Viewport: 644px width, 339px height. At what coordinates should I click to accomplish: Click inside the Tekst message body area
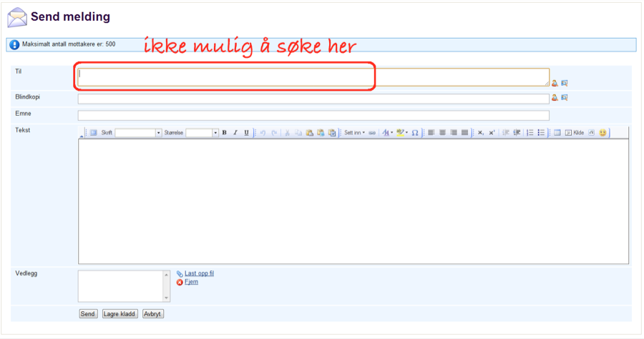pos(353,202)
